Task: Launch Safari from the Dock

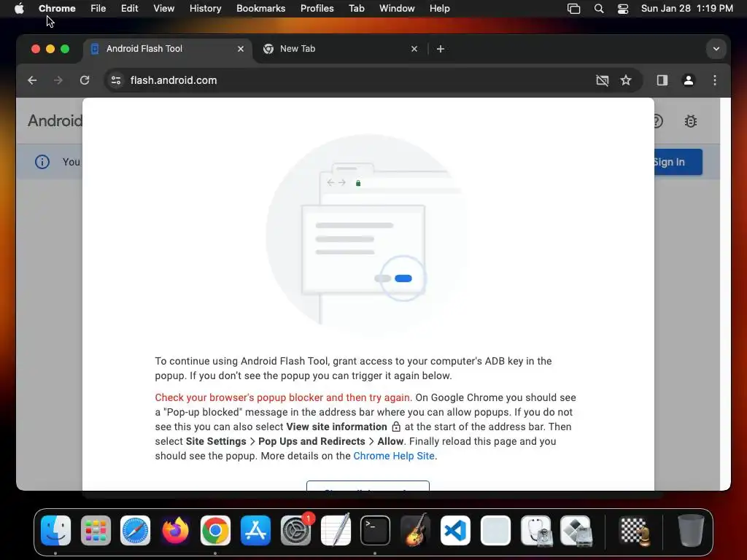Action: point(135,531)
